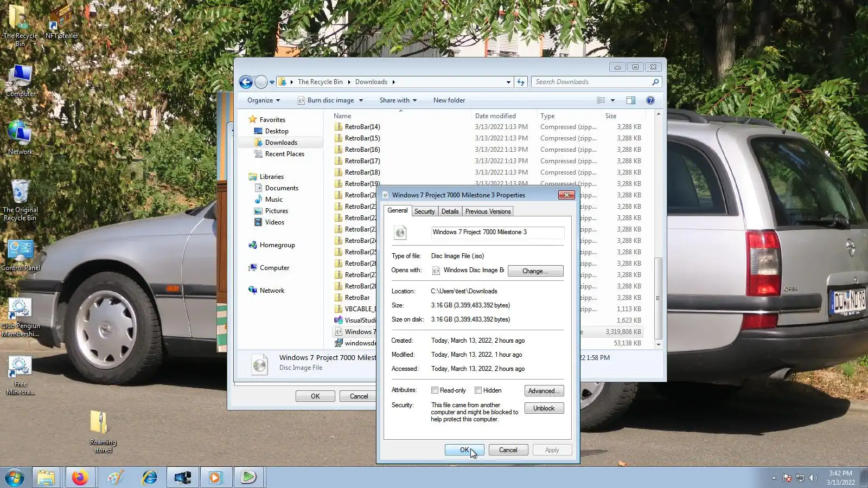Click OK in the dialog behind Explorer
This screenshot has width=868, height=488.
click(315, 396)
